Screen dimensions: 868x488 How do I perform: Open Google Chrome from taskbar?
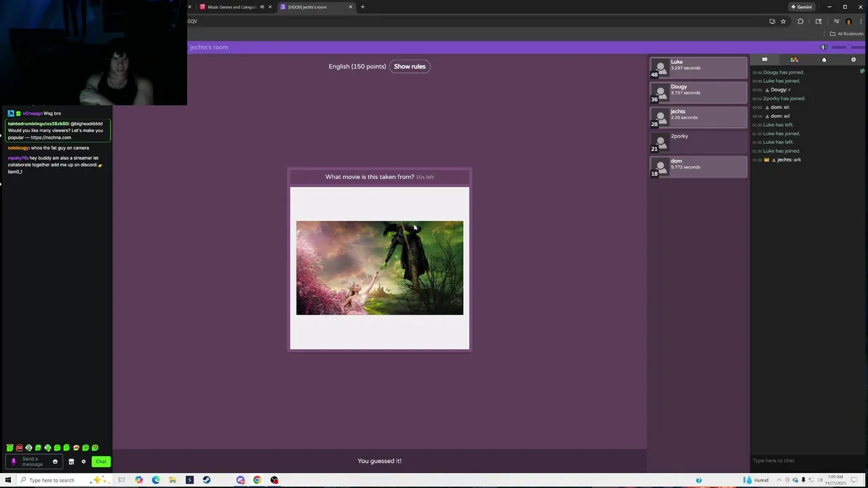(x=257, y=481)
